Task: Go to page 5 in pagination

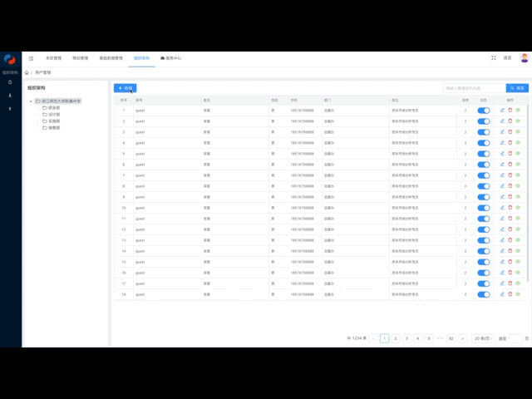Action: tap(429, 338)
